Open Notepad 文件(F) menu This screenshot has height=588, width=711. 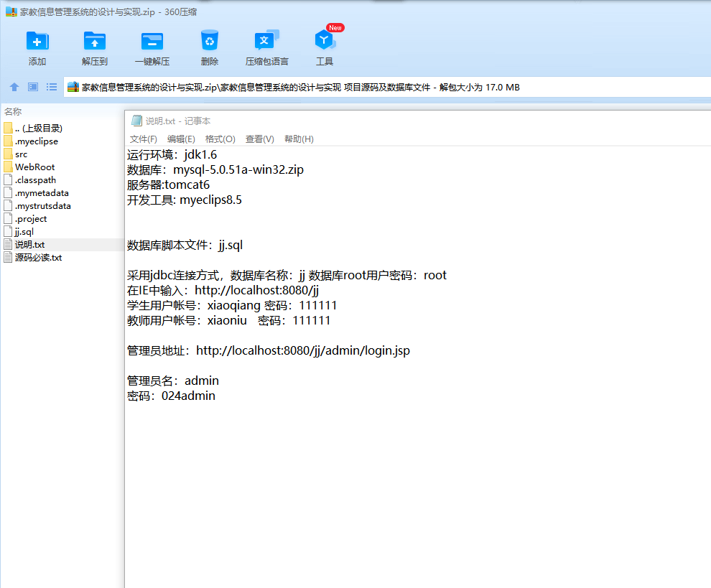[x=144, y=139]
